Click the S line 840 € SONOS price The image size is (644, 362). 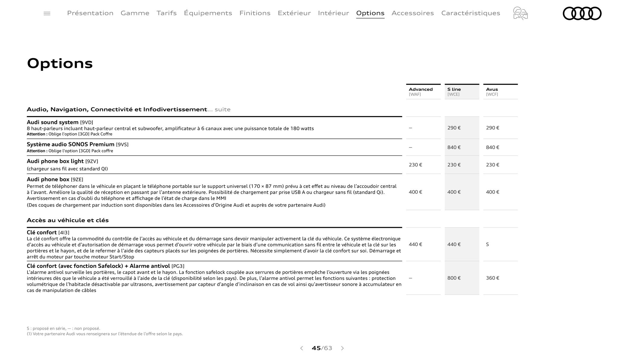(454, 148)
